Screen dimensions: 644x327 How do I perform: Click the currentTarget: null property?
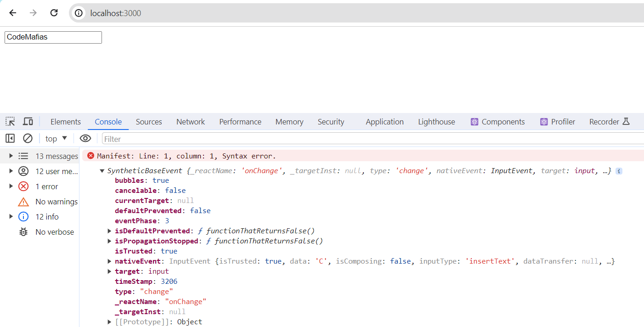pyautogui.click(x=154, y=201)
